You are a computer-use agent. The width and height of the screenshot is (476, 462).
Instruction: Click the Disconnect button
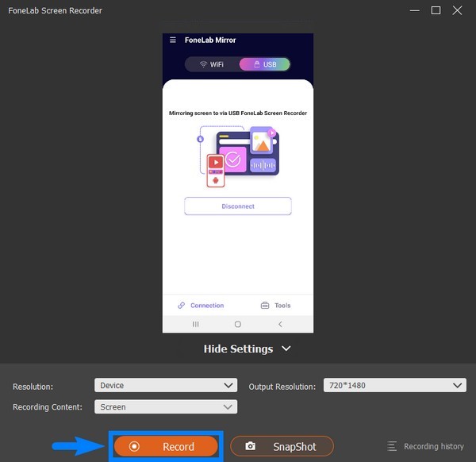(x=238, y=206)
